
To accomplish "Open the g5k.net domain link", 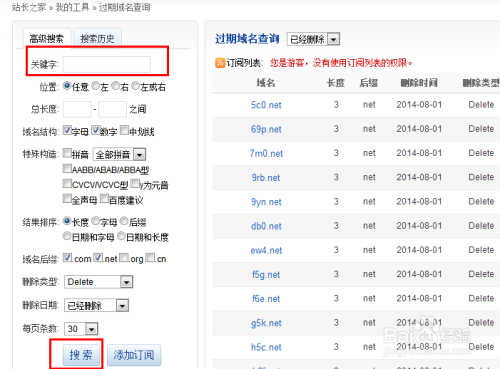I will 266,323.
